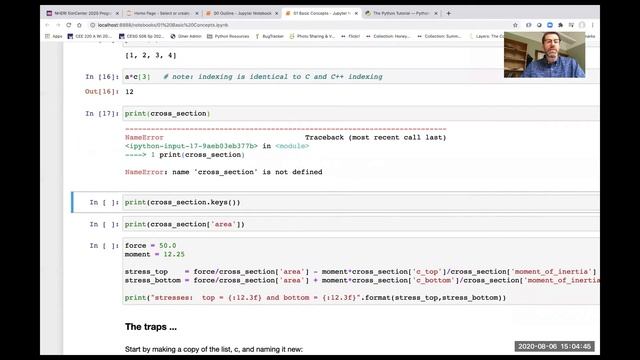
Task: Select cell In [17] print(cross_section)
Action: click(x=361, y=113)
